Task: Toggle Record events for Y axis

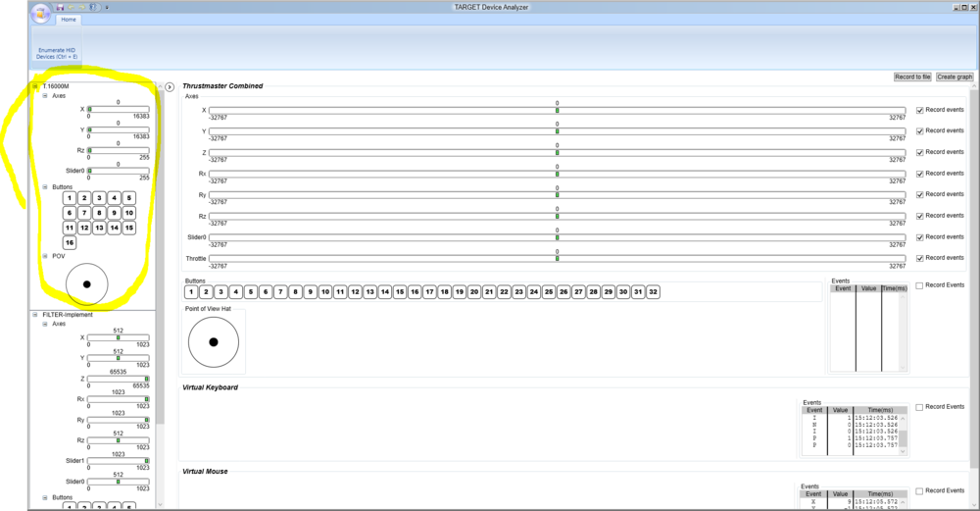Action: 920,131
